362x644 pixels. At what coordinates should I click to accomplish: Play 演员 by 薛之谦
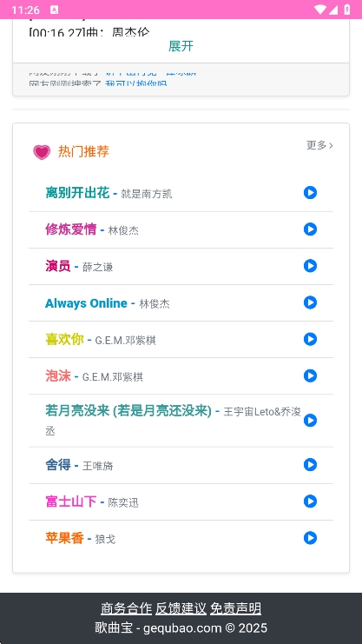coord(310,266)
